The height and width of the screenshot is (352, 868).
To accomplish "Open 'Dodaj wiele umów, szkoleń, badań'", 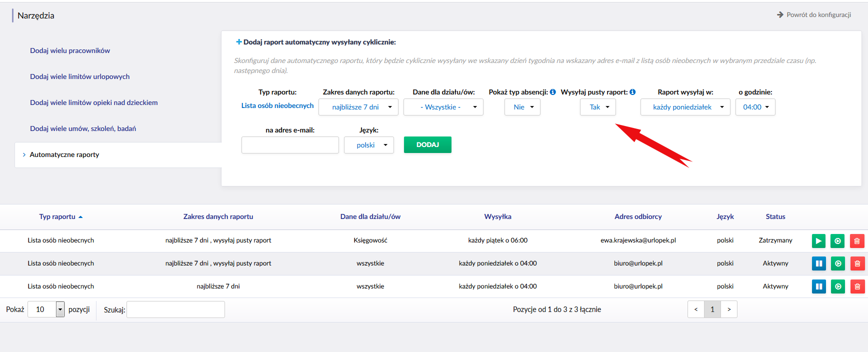I will (83, 128).
